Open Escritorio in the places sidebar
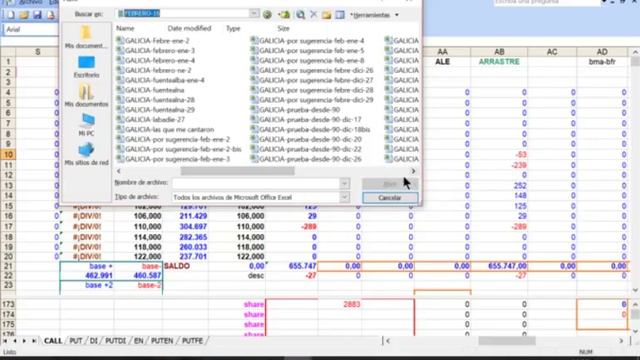Image resolution: width=640 pixels, height=360 pixels. pyautogui.click(x=86, y=67)
